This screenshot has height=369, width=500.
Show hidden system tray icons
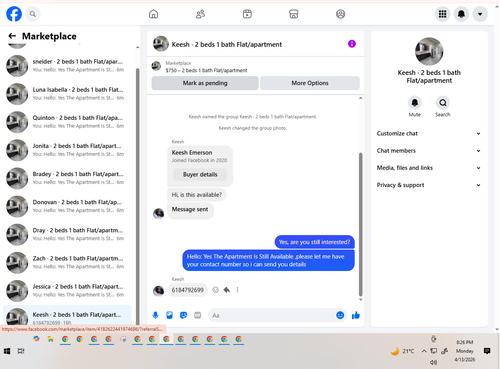coord(424,351)
